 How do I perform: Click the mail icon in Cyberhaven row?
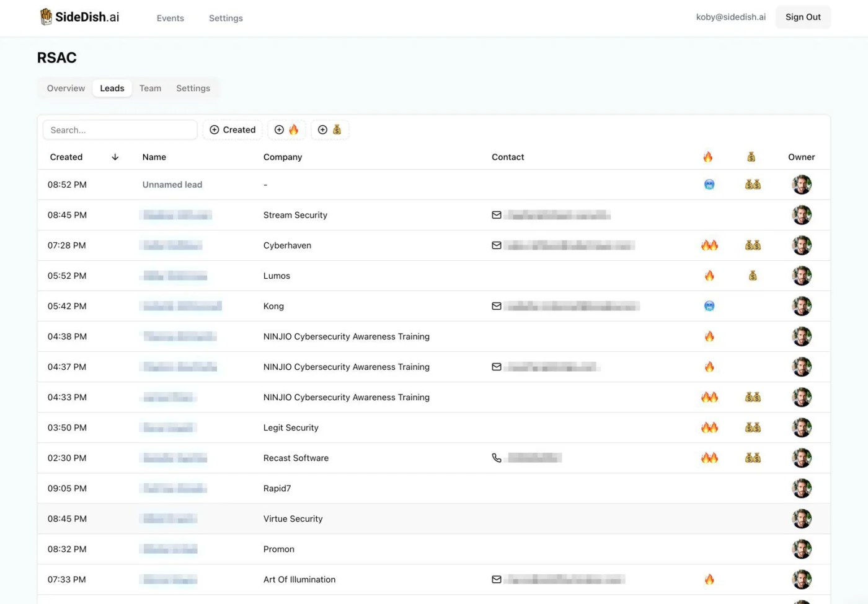[497, 245]
